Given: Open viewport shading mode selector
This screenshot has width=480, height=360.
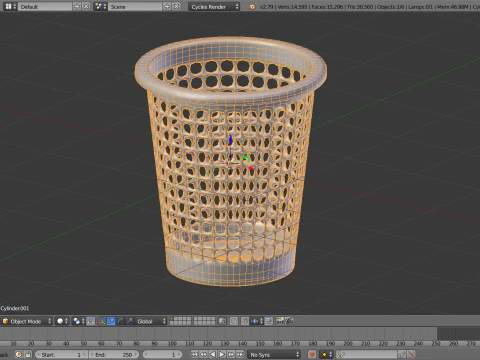Looking at the screenshot, I should [x=62, y=321].
